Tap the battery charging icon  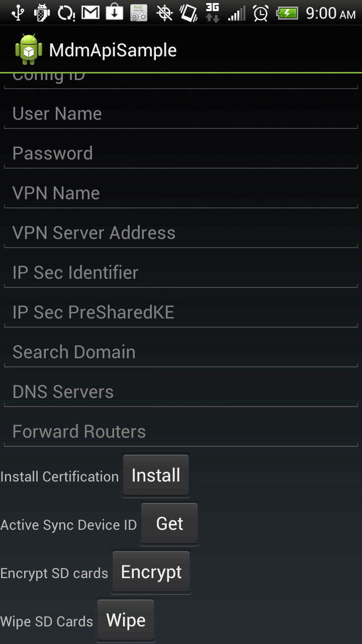point(287,13)
